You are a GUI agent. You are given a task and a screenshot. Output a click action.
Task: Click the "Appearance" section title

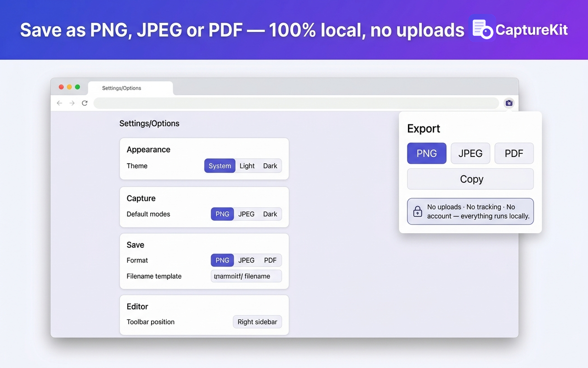pos(148,149)
